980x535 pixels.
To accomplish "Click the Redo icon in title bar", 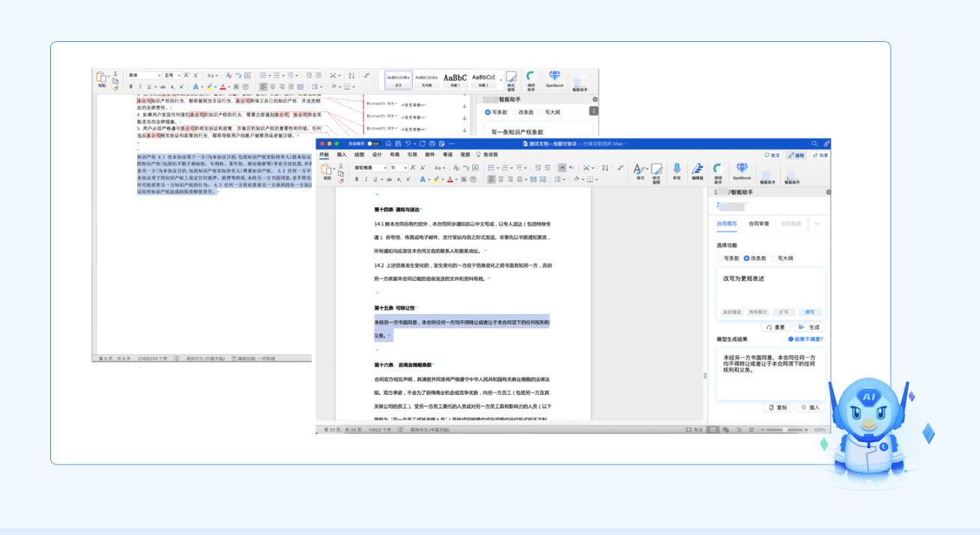I will (x=423, y=144).
